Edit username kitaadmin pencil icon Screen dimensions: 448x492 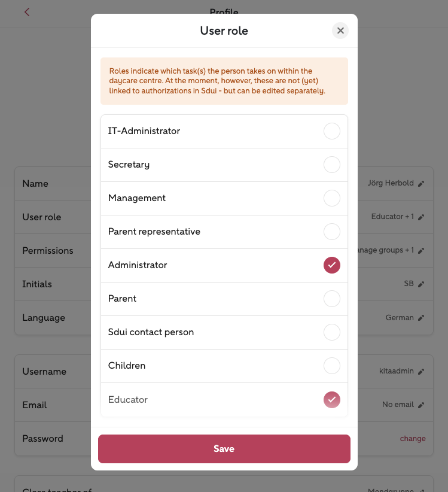(421, 372)
